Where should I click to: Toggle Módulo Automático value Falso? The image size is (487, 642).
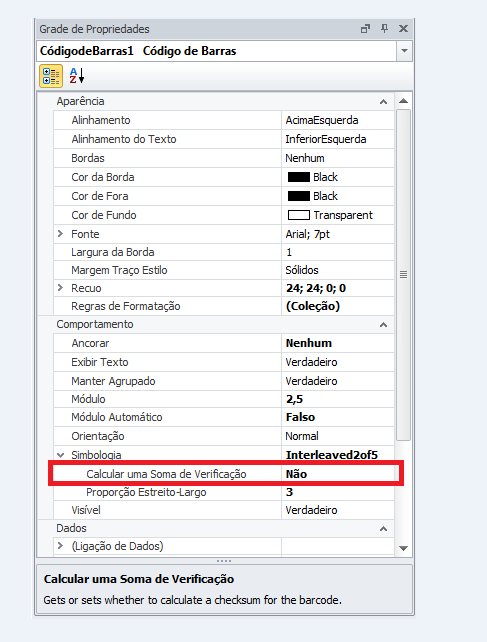(300, 417)
